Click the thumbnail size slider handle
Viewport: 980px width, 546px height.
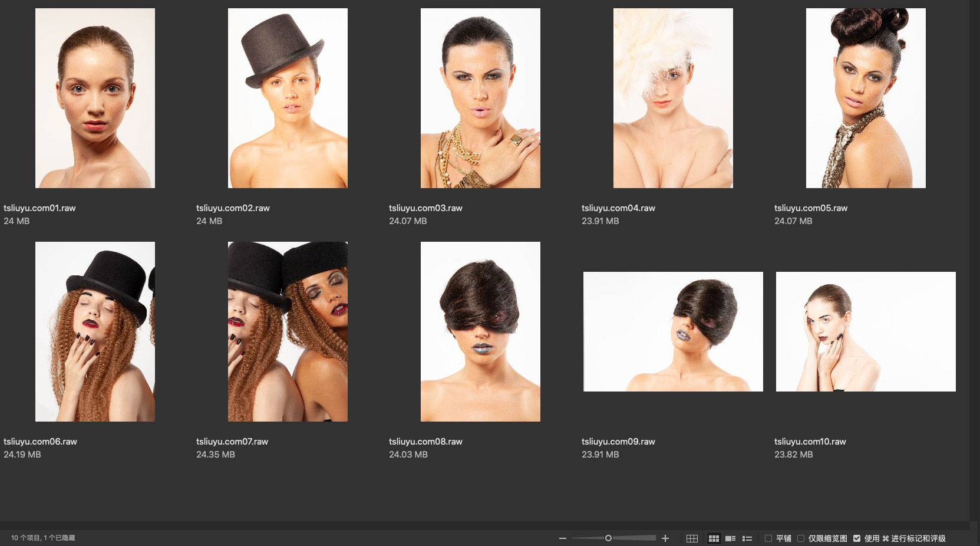pos(608,538)
